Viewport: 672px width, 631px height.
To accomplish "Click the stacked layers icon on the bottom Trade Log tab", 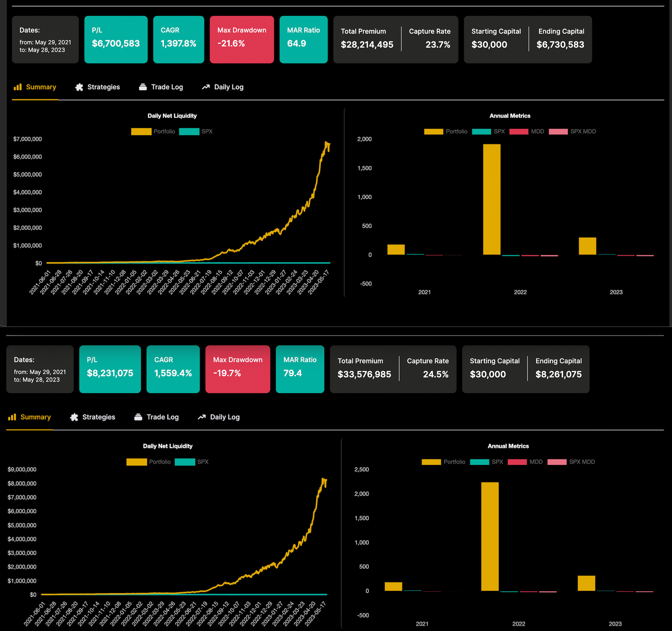I will point(138,417).
